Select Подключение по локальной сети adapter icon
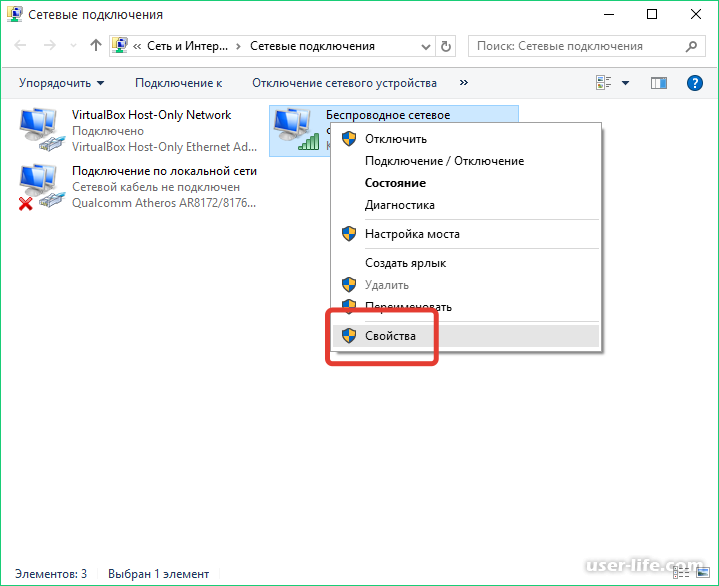 [40, 187]
